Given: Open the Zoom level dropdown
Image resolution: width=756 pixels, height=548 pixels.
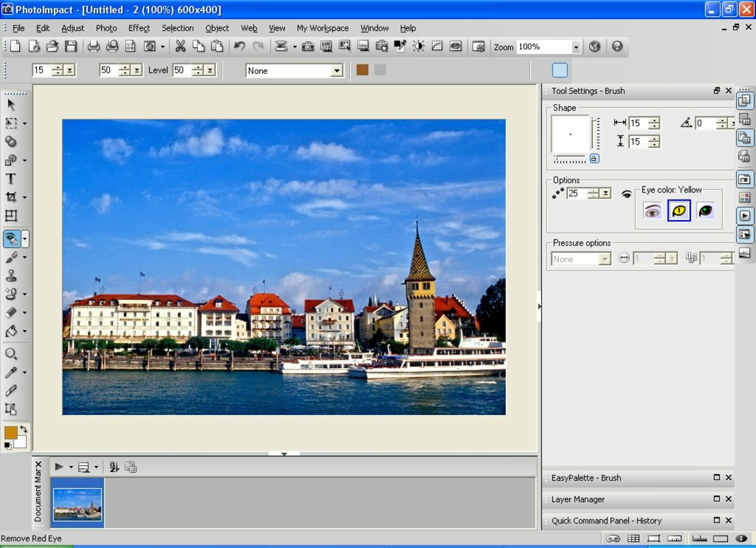Looking at the screenshot, I should [575, 47].
